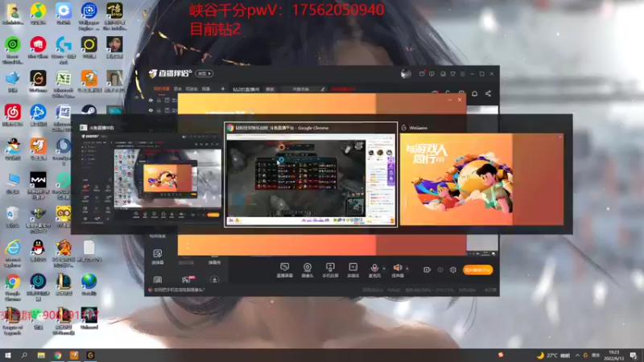Viewport: 644px width, 362px height.
Task: Open the Windows Start menu
Action: [7, 355]
